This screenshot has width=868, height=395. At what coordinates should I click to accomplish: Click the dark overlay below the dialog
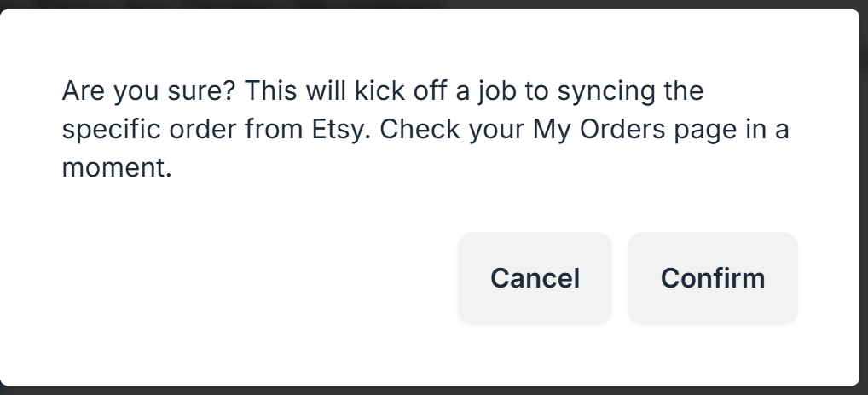click(x=426, y=391)
